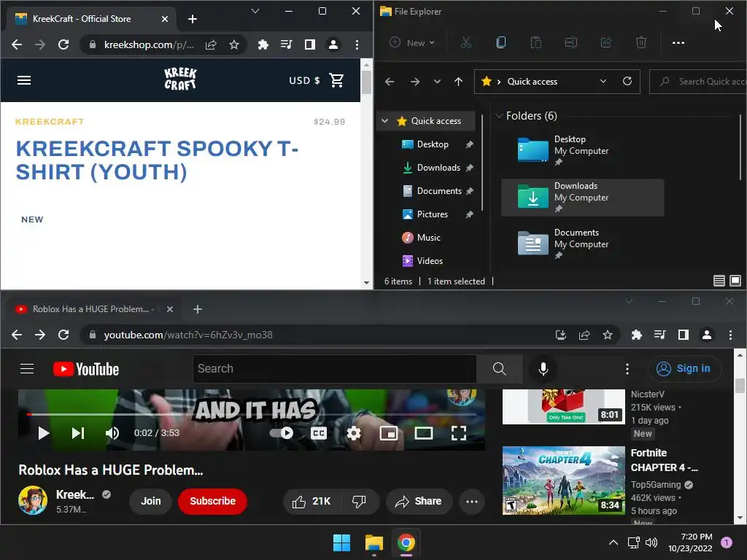Screen dimensions: 747x560
Task: Bookmark the kreekshop.com page with the star
Action: tap(234, 44)
